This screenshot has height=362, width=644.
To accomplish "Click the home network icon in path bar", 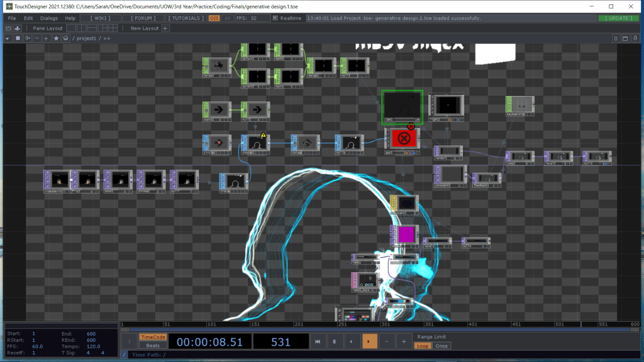I will point(65,38).
